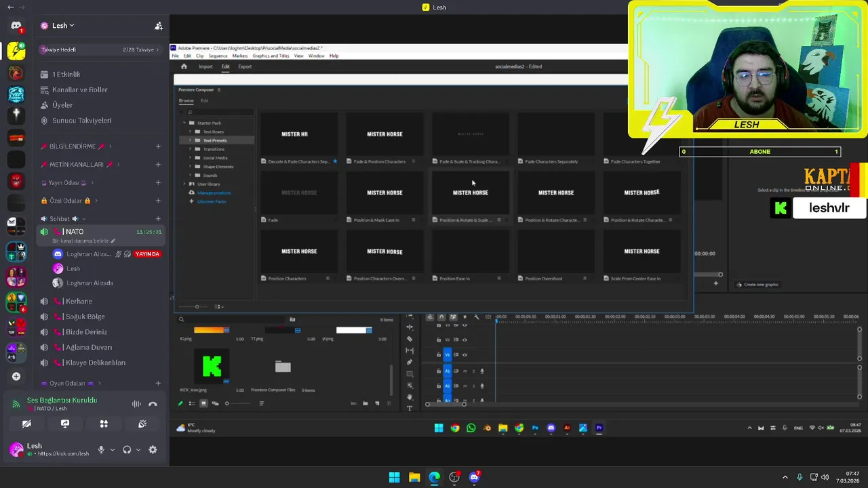Go to Premiere Pro Home icon
Image resolution: width=868 pixels, height=488 pixels.
click(184, 66)
